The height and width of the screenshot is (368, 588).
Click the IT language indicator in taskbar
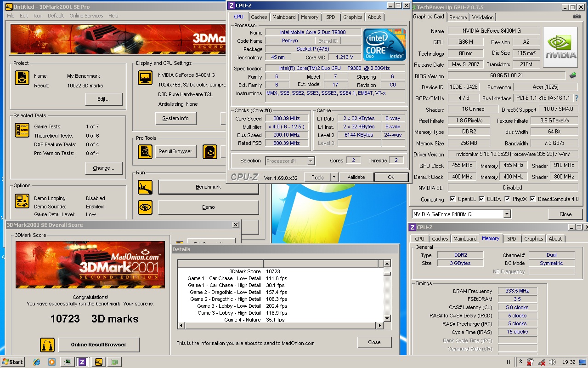(509, 362)
